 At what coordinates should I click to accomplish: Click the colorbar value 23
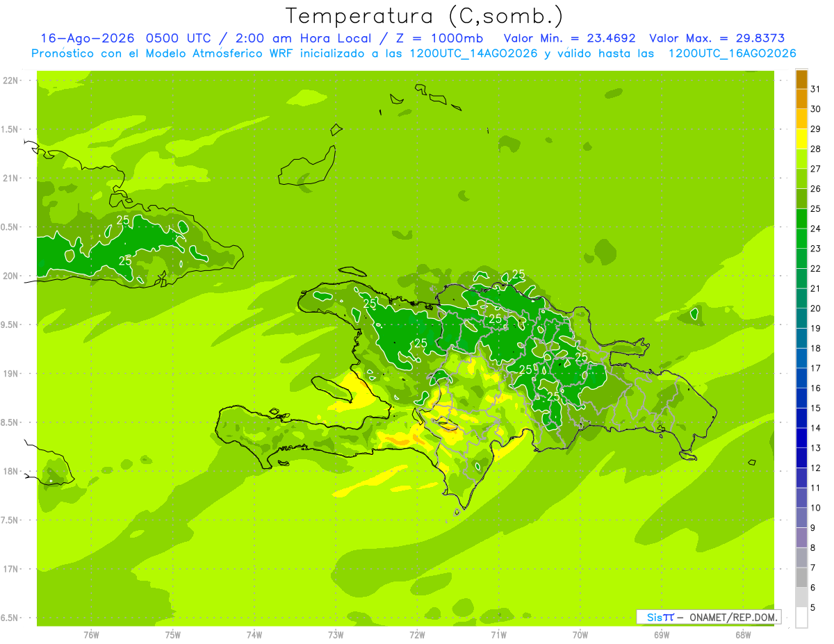click(816, 249)
